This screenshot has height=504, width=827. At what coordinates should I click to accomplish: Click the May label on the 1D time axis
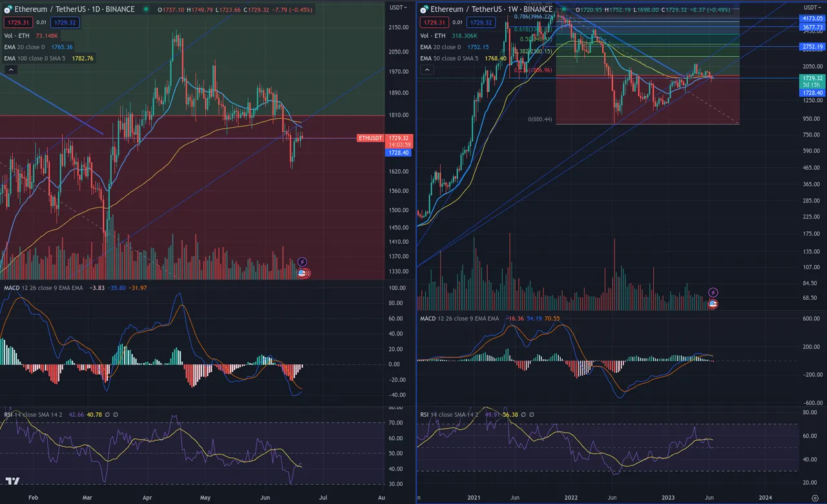point(205,498)
